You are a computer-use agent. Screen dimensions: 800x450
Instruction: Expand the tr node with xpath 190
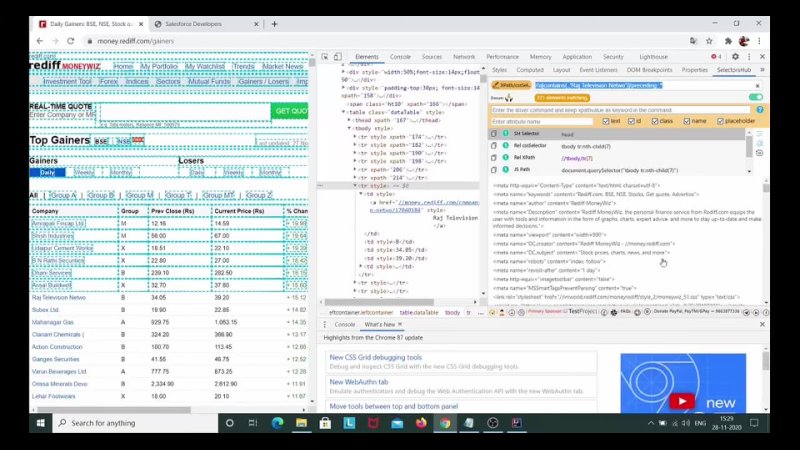click(355, 153)
